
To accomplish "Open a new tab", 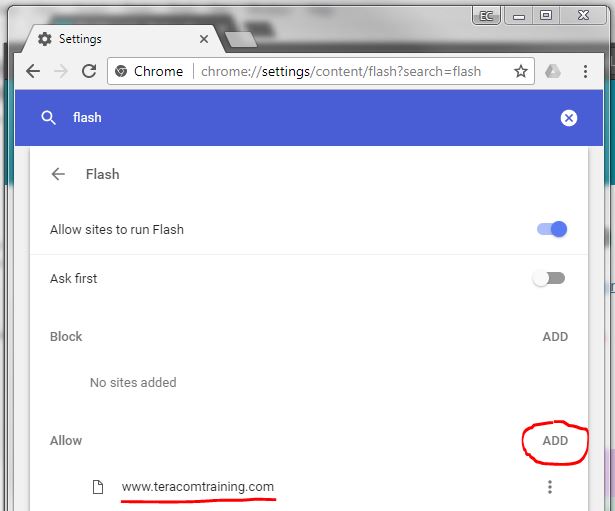I will pyautogui.click(x=241, y=40).
